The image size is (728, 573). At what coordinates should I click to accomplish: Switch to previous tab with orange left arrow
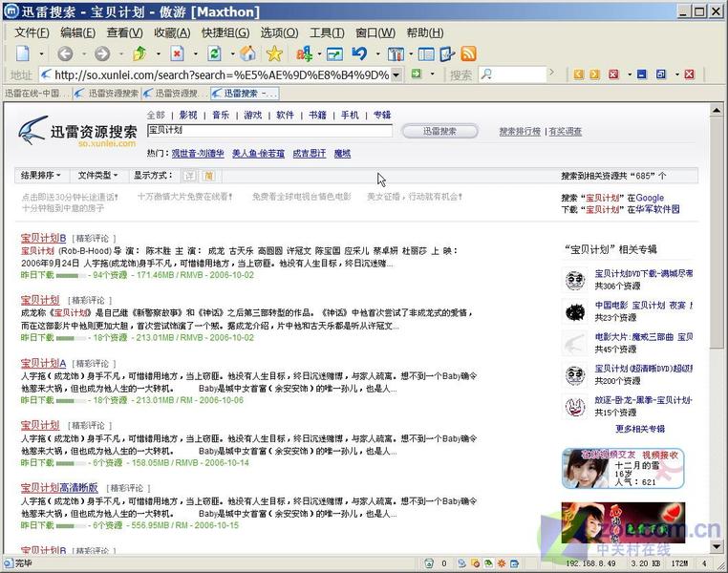click(579, 74)
